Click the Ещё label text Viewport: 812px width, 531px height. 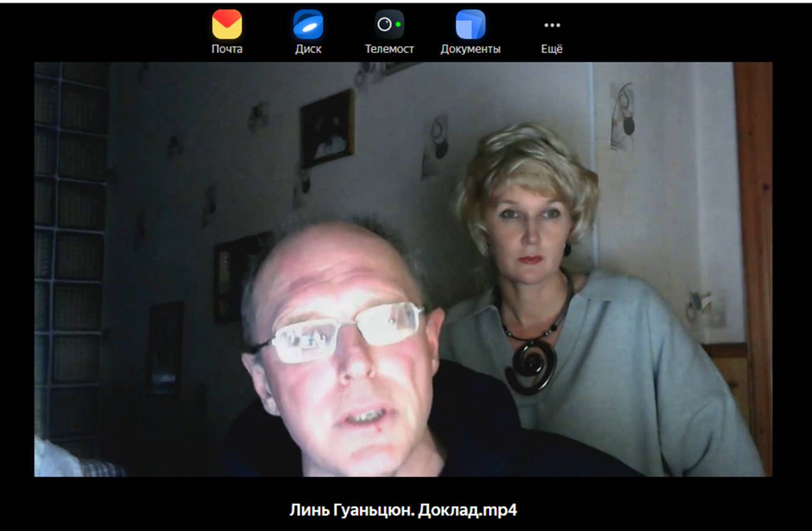(x=552, y=49)
